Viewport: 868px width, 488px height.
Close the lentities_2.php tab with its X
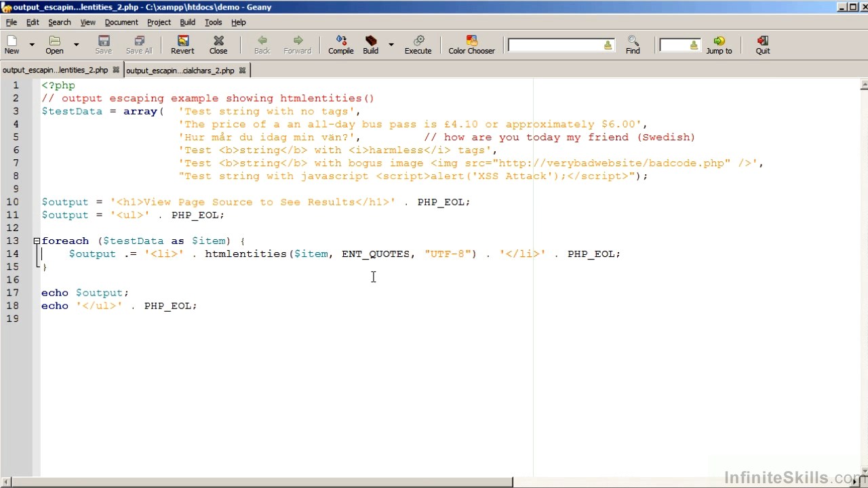116,70
